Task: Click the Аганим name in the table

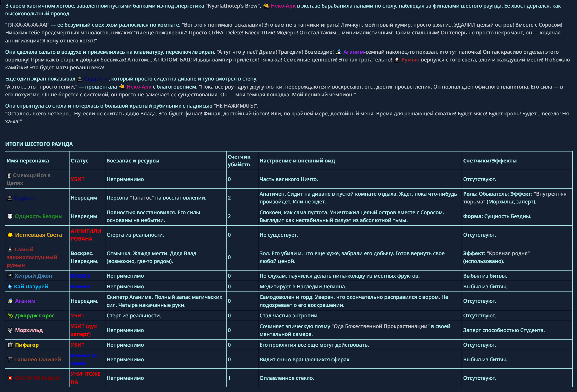Action: point(25,301)
